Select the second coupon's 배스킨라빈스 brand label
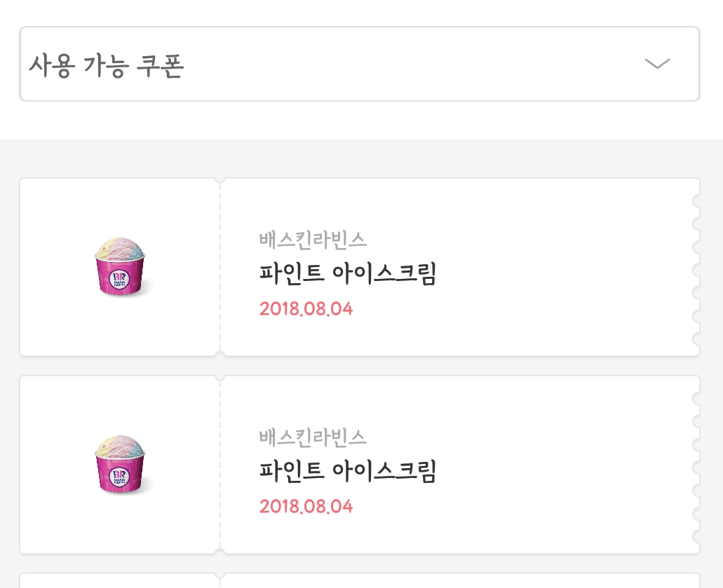 [x=313, y=437]
